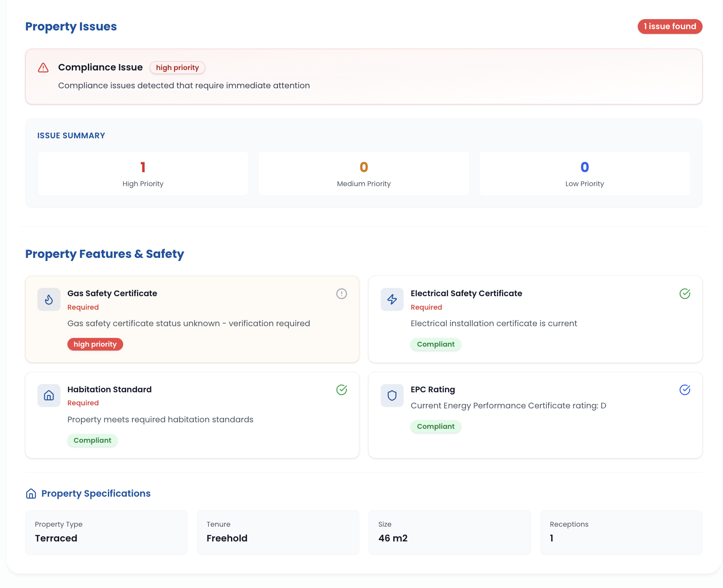Select the Medium Priority summary card
This screenshot has width=723, height=588.
tap(364, 174)
